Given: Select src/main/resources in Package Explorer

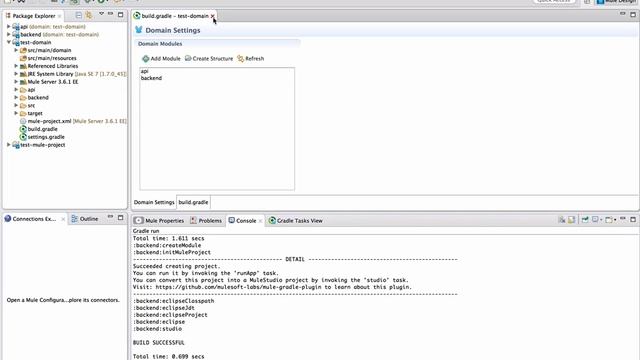Looking at the screenshot, I should coord(52,58).
